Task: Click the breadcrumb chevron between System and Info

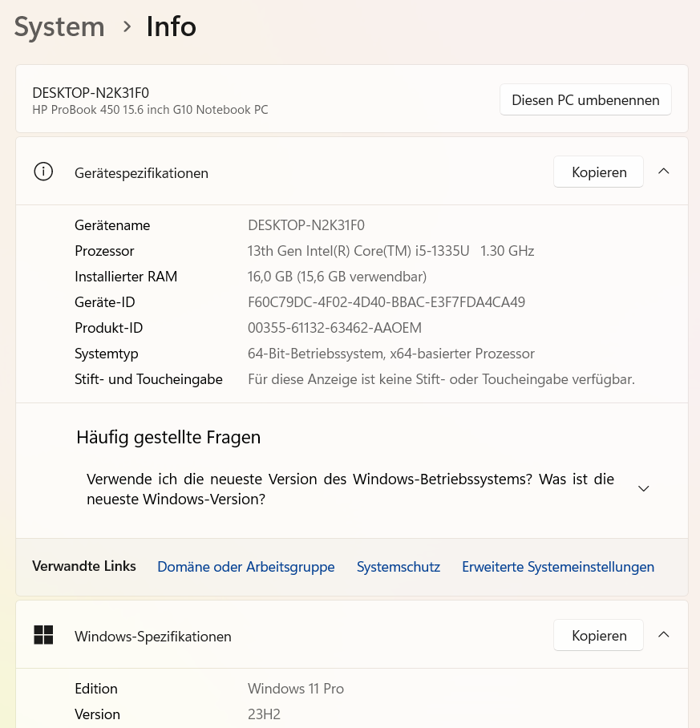Action: 127,27
